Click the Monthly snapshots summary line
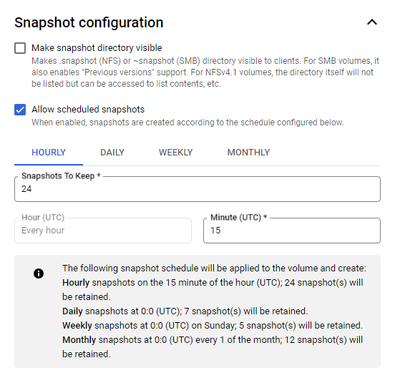 coord(213,347)
